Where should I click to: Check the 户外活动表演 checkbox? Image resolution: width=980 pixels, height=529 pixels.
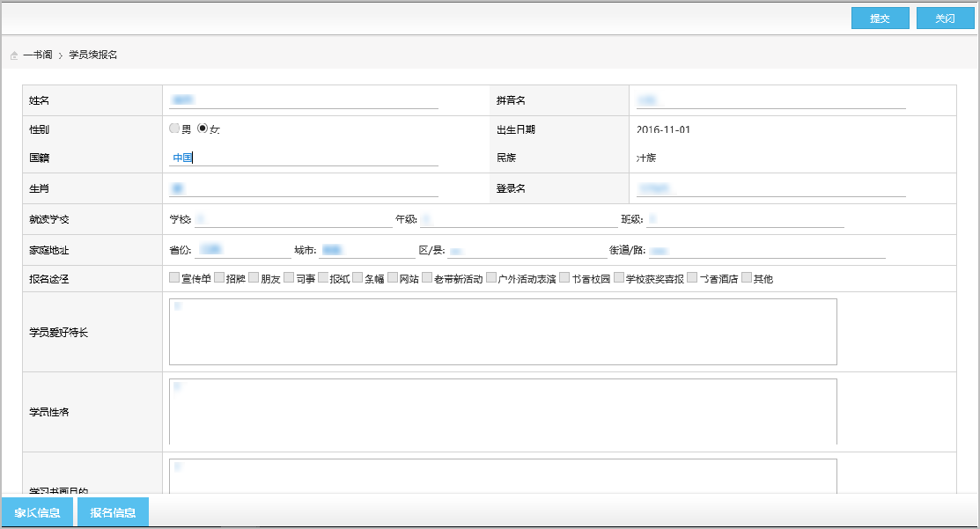coord(491,278)
